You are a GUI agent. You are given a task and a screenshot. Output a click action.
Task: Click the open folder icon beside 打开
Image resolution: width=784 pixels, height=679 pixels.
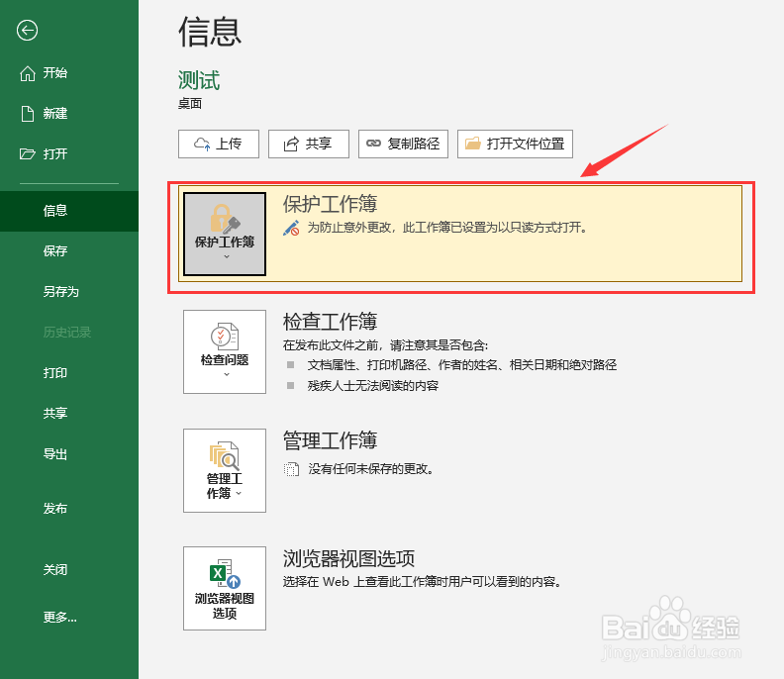28,154
